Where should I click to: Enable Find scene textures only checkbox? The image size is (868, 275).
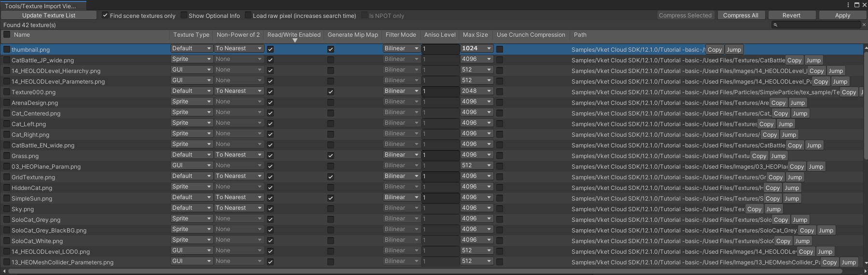[105, 15]
